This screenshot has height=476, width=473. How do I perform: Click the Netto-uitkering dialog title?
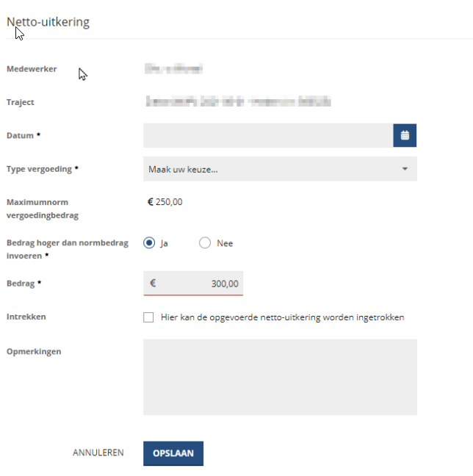[x=48, y=21]
